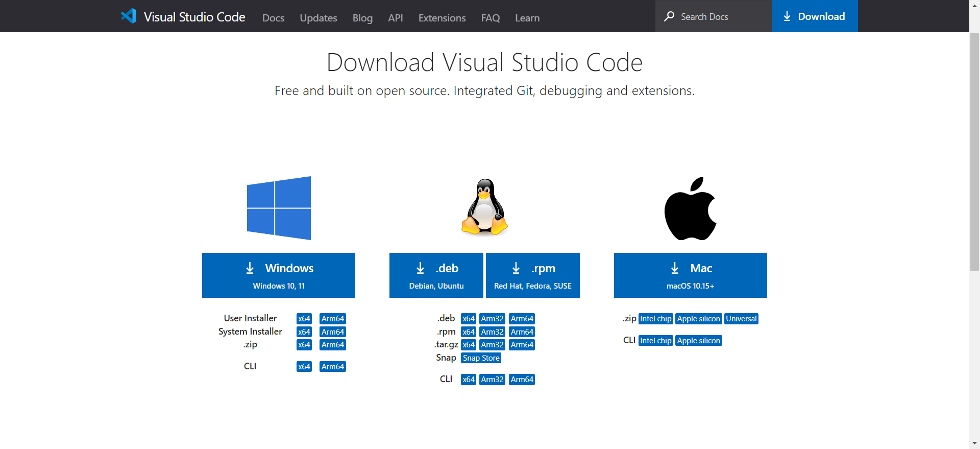Select User Installer Arm64 download

333,319
